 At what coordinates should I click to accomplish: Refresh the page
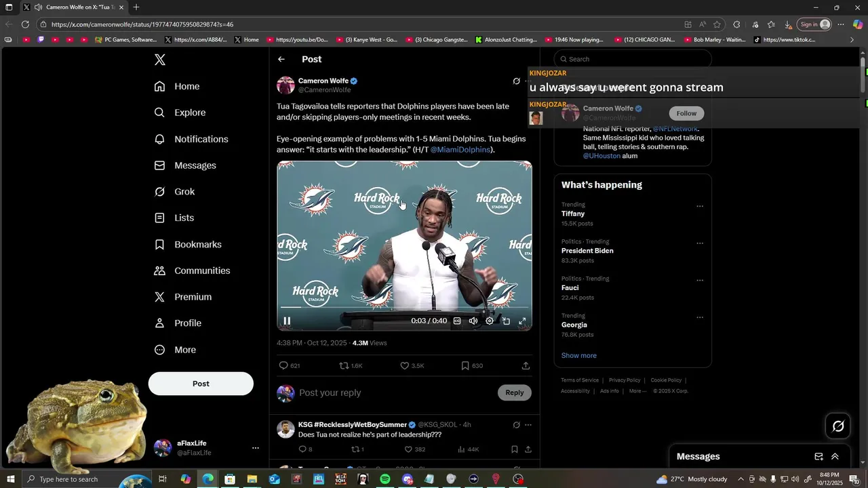pyautogui.click(x=25, y=24)
